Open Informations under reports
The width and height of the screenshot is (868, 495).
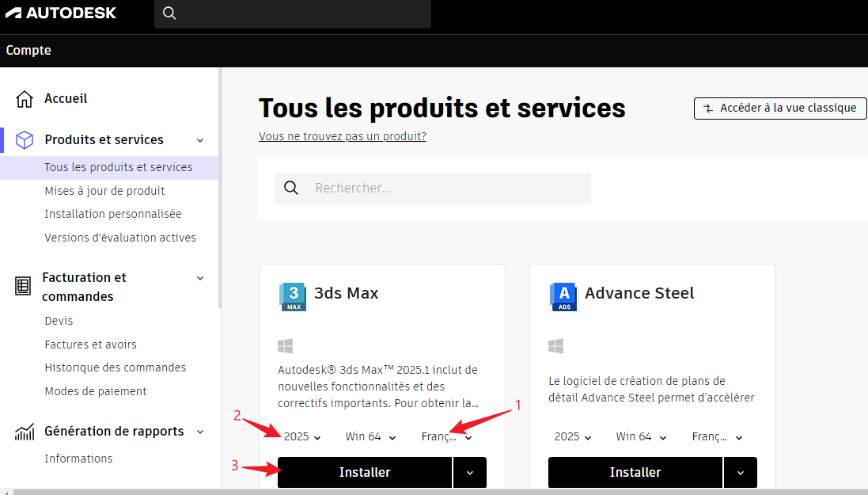(78, 459)
